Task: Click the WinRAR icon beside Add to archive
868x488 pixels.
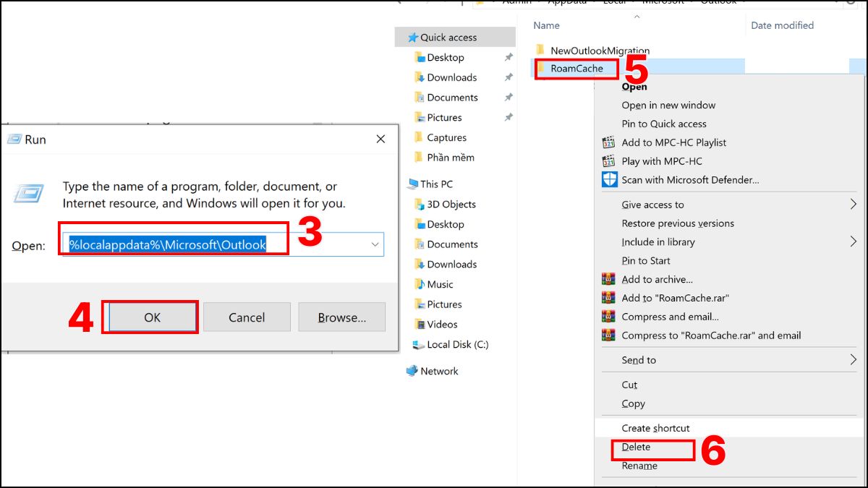Action: tap(608, 279)
